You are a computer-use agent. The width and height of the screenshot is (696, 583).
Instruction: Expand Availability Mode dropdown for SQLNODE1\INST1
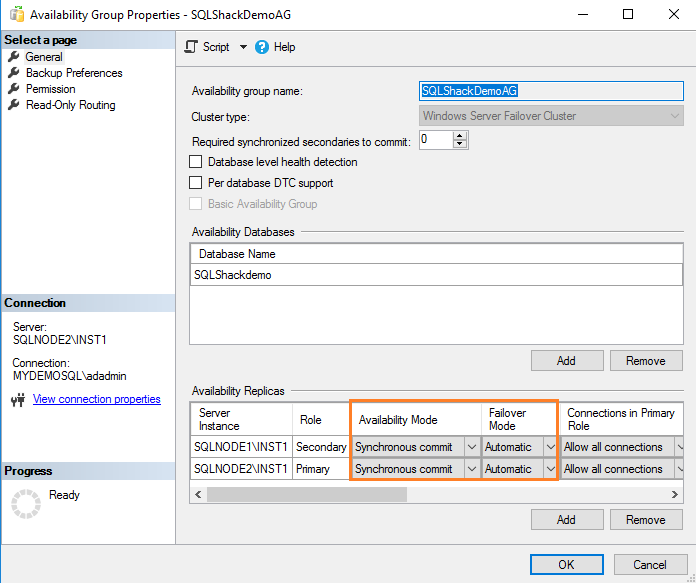pyautogui.click(x=472, y=447)
